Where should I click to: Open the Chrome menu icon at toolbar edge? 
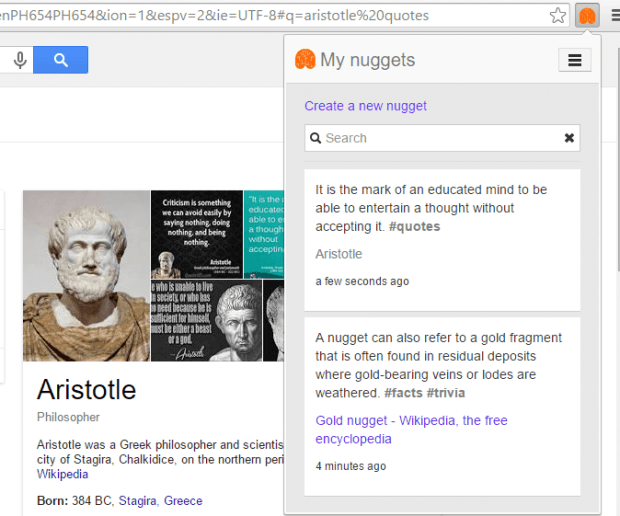tap(616, 16)
